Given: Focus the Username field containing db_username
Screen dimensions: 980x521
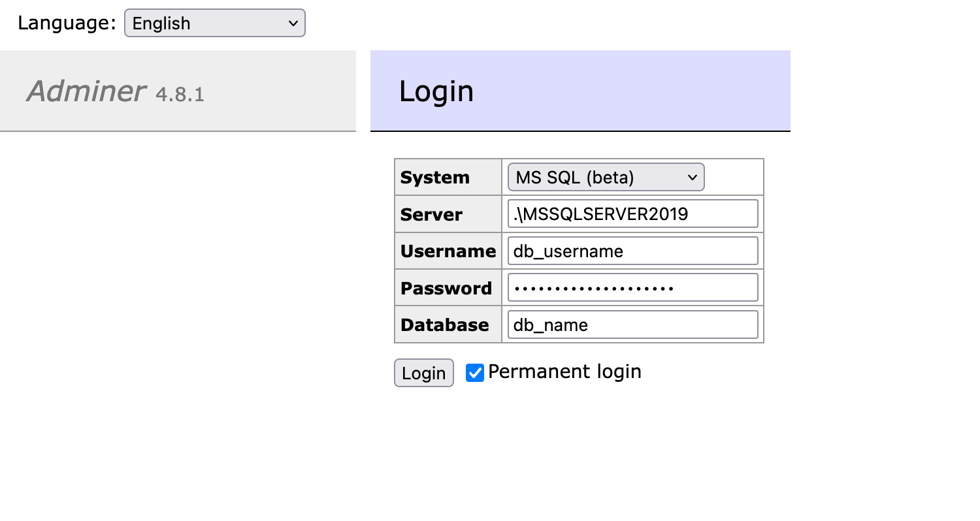Looking at the screenshot, I should 632,251.
